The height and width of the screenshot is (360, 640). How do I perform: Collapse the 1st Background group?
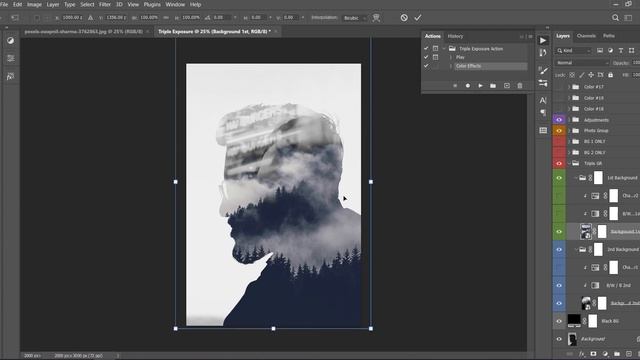click(x=576, y=178)
